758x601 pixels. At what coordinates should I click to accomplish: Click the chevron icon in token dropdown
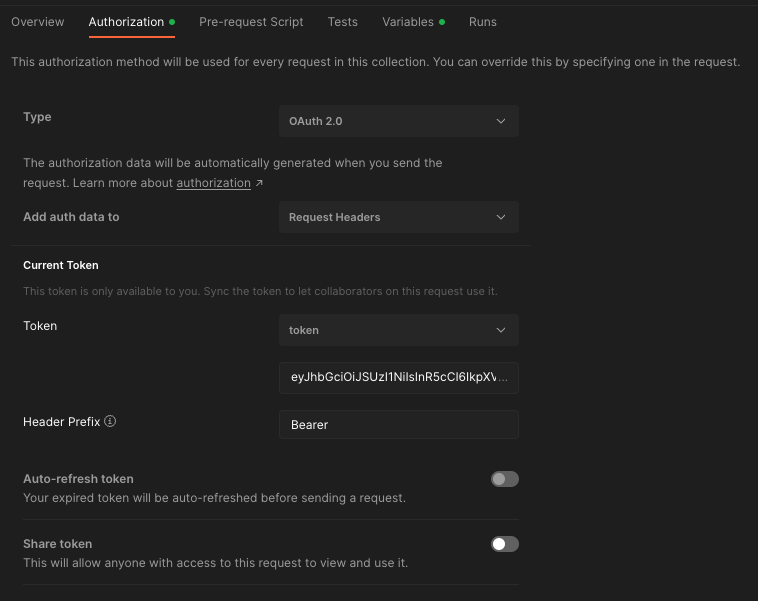click(x=501, y=330)
